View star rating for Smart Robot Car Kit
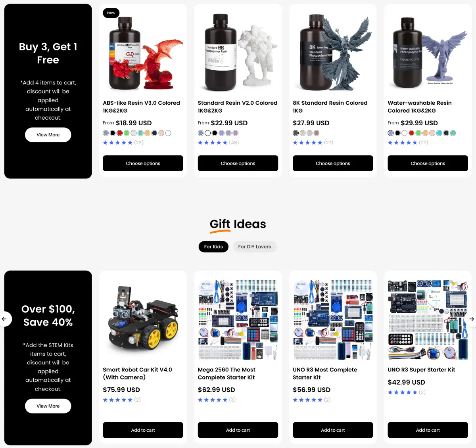This screenshot has height=448, width=476. [x=122, y=400]
